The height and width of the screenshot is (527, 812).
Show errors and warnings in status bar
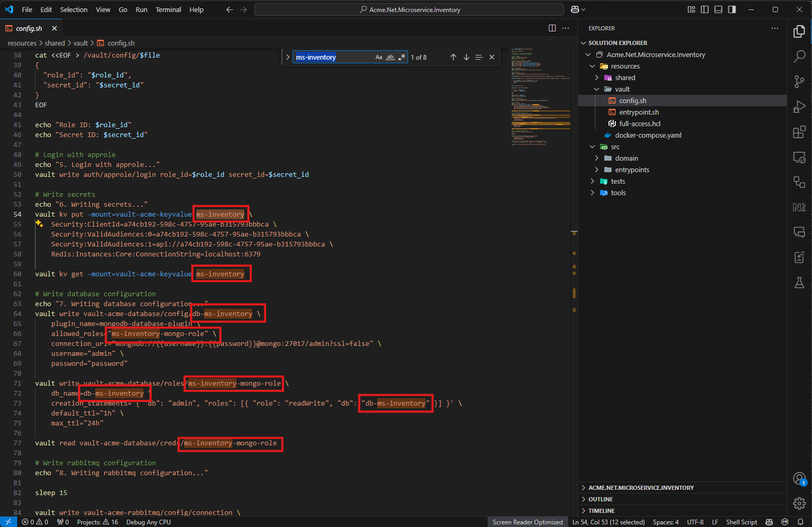pyautogui.click(x=35, y=522)
